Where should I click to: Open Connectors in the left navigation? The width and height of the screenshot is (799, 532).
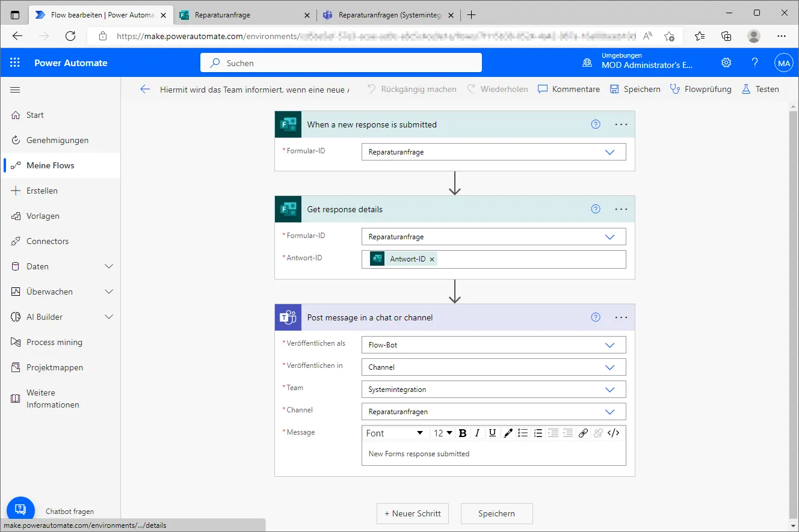click(60, 241)
